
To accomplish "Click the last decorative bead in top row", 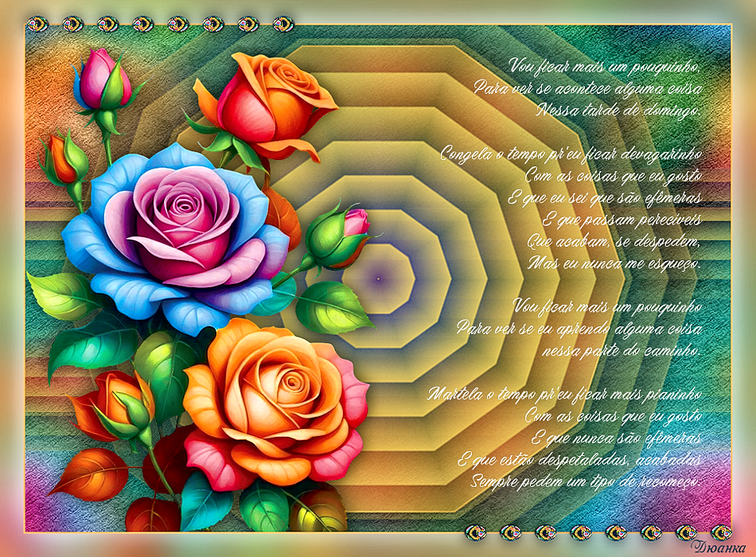I will click(282, 24).
